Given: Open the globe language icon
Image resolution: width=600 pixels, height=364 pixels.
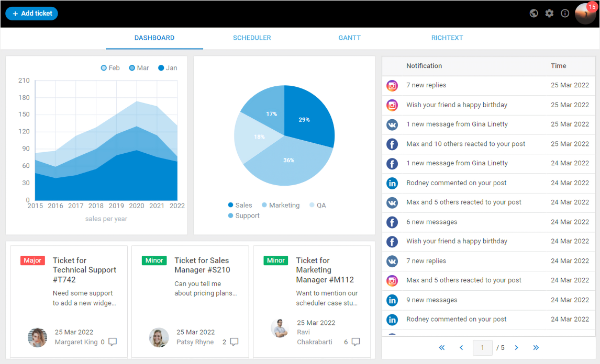Looking at the screenshot, I should pos(534,14).
